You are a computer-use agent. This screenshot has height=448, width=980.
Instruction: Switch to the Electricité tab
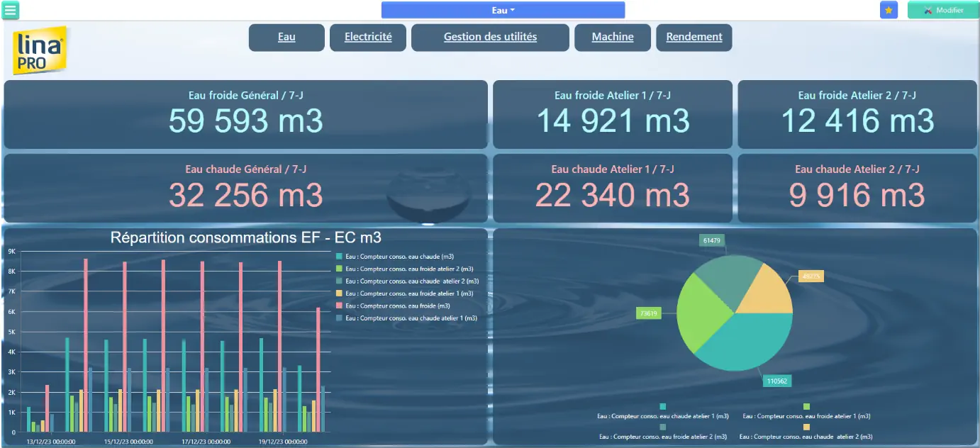(x=368, y=38)
